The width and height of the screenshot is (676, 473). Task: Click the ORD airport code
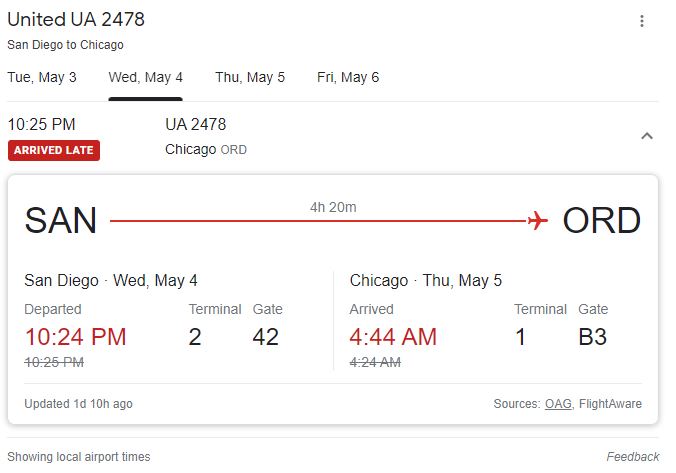[602, 221]
